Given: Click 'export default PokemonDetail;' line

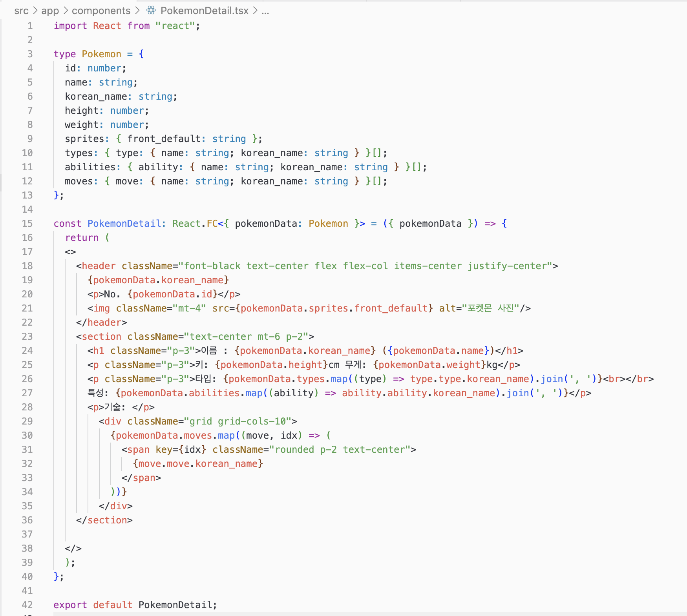Looking at the screenshot, I should tap(135, 605).
